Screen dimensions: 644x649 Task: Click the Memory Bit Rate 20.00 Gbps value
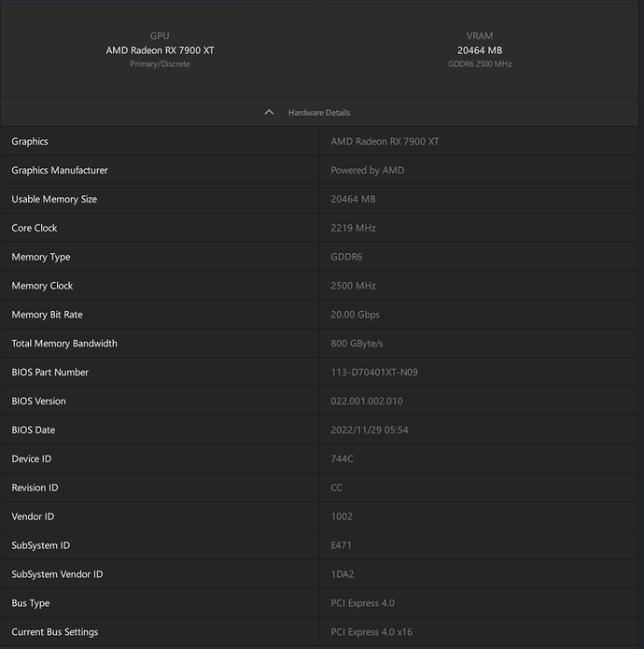(x=356, y=315)
